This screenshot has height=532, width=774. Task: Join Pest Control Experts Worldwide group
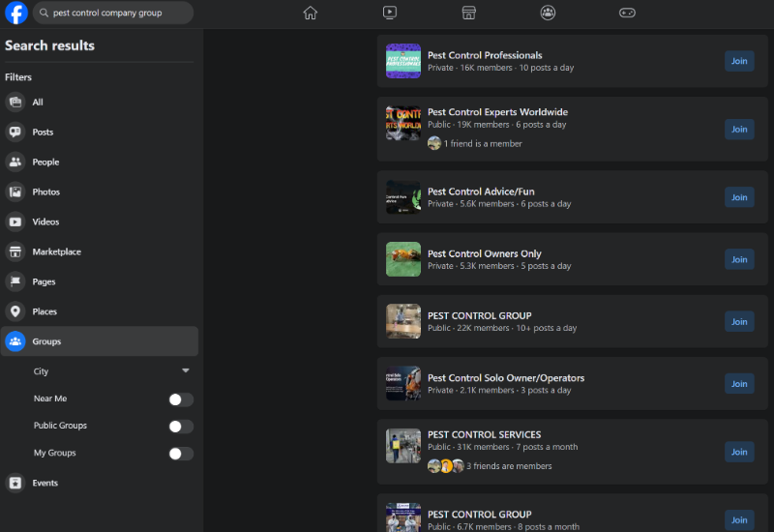click(x=739, y=130)
